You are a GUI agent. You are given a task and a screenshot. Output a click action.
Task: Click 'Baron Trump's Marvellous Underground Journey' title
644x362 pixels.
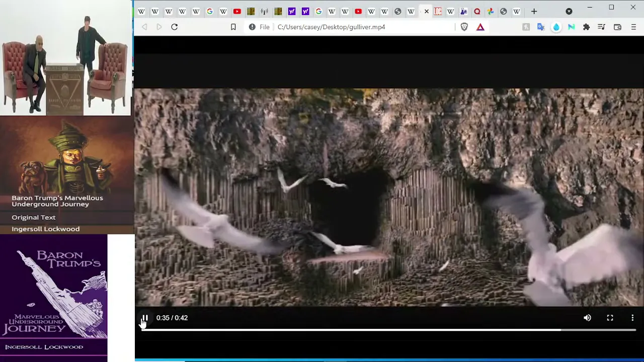pyautogui.click(x=57, y=201)
